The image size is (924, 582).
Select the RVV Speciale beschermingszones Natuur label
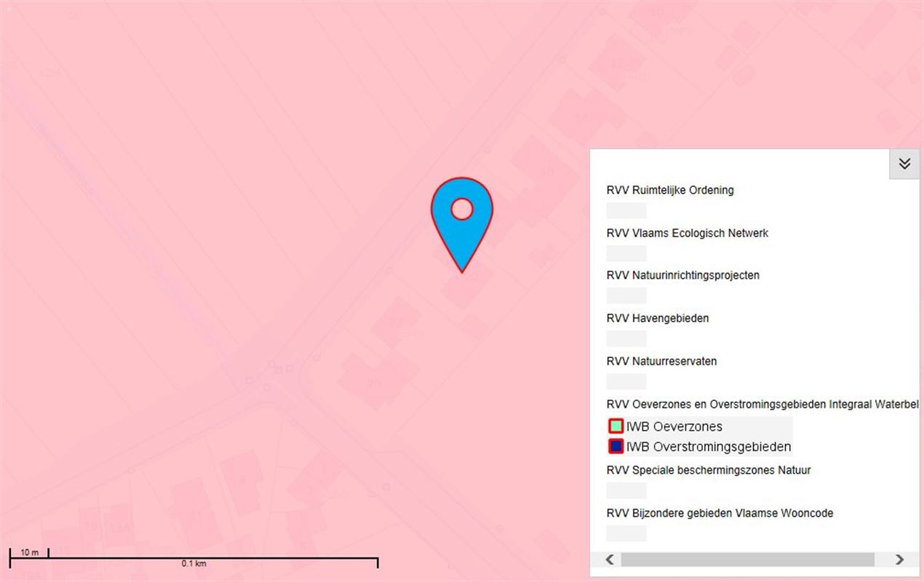pos(709,471)
